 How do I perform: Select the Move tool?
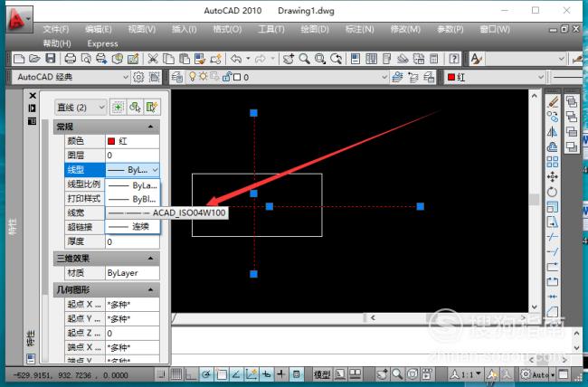point(553,176)
